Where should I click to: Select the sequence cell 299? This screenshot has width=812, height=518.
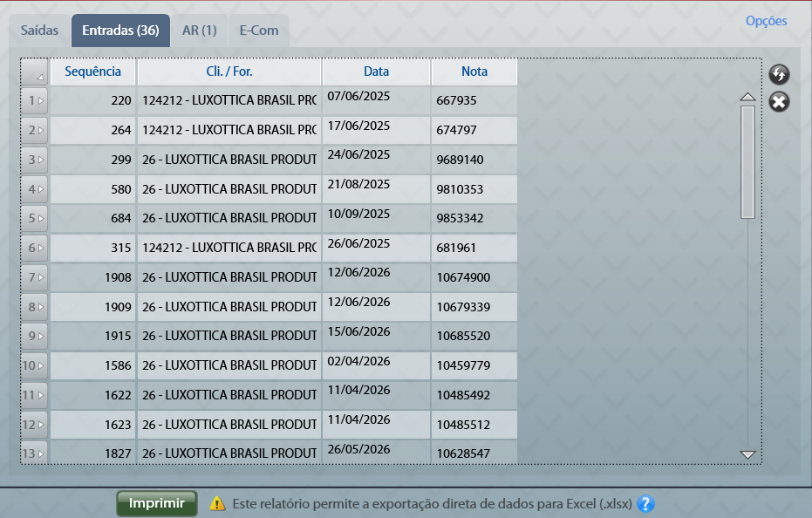pos(92,160)
